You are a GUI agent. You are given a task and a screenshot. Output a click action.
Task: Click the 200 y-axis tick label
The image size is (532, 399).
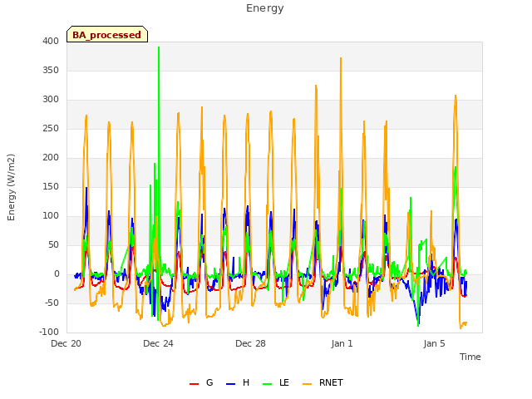pyautogui.click(x=51, y=157)
